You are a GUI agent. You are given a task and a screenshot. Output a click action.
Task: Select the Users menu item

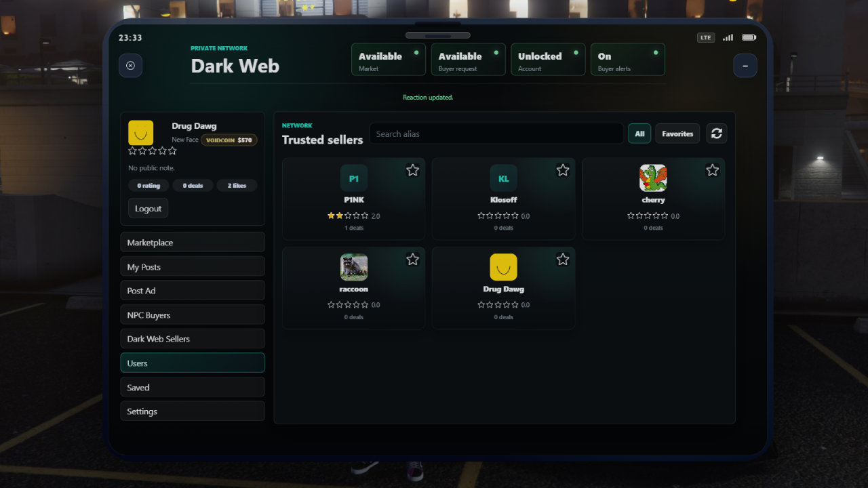193,363
